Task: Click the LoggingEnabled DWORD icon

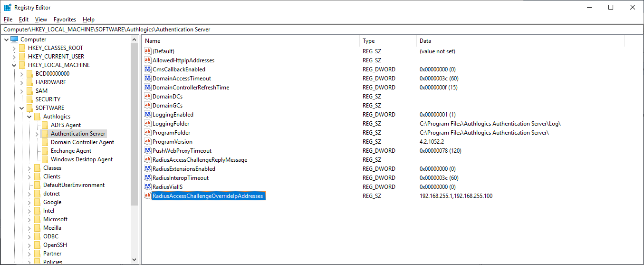Action: coord(147,115)
